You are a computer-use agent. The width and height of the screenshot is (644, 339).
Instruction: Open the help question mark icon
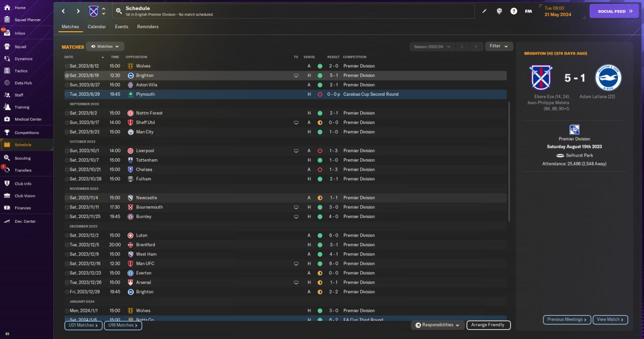[514, 11]
